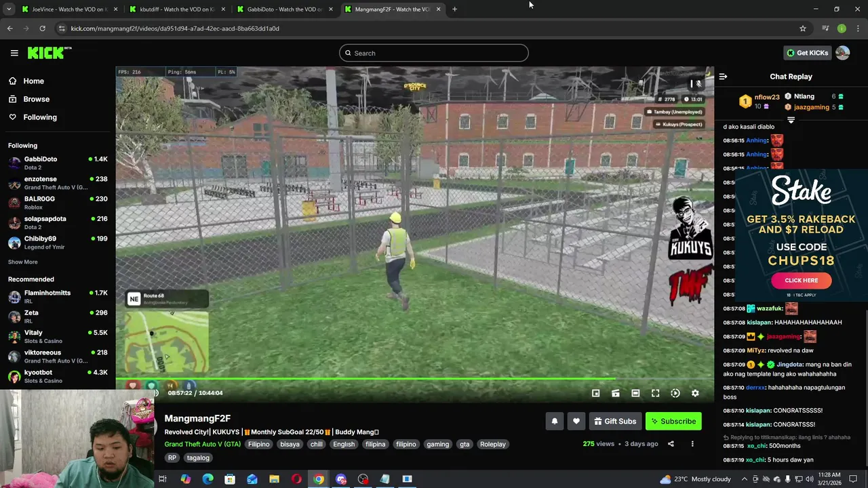
Task: Open Grand Theft Auto V category link
Action: pos(202,444)
